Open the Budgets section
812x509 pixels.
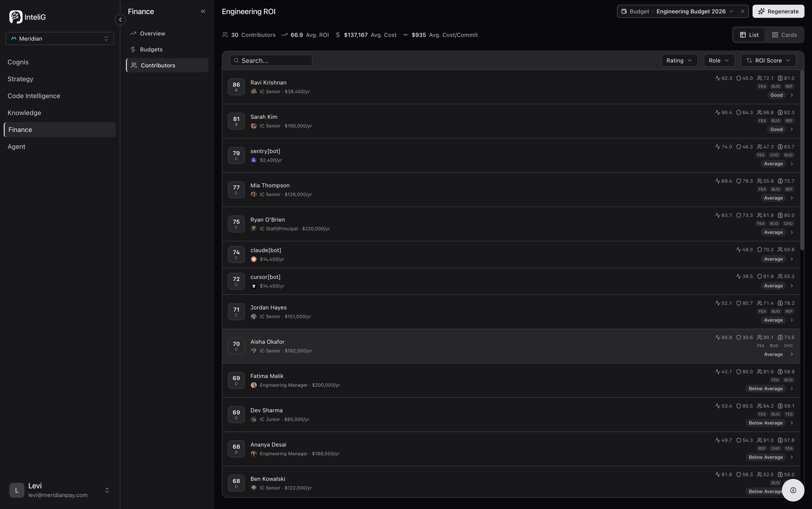coord(151,50)
